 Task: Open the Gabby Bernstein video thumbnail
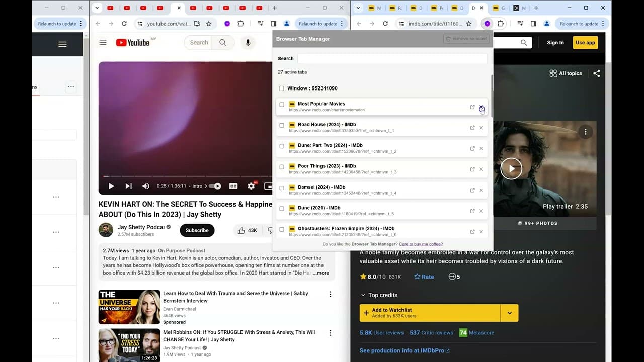129,307
